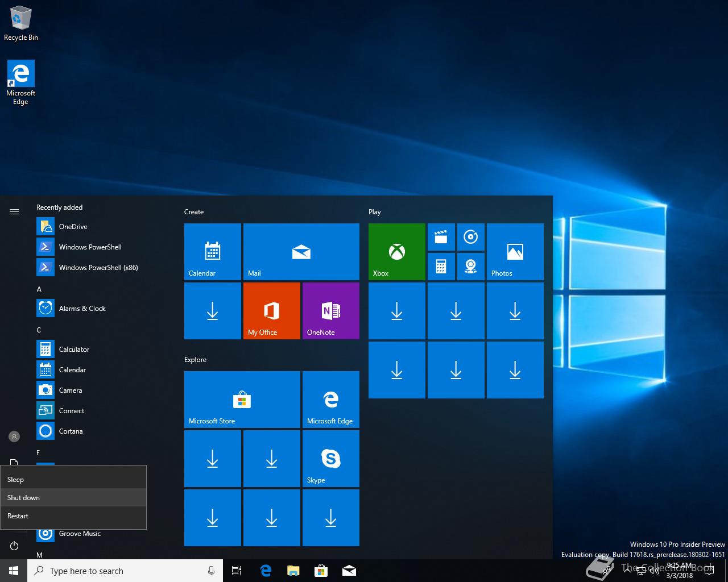The width and height of the screenshot is (728, 582).
Task: Open Alarms & Clock in the app list
Action: click(x=102, y=308)
